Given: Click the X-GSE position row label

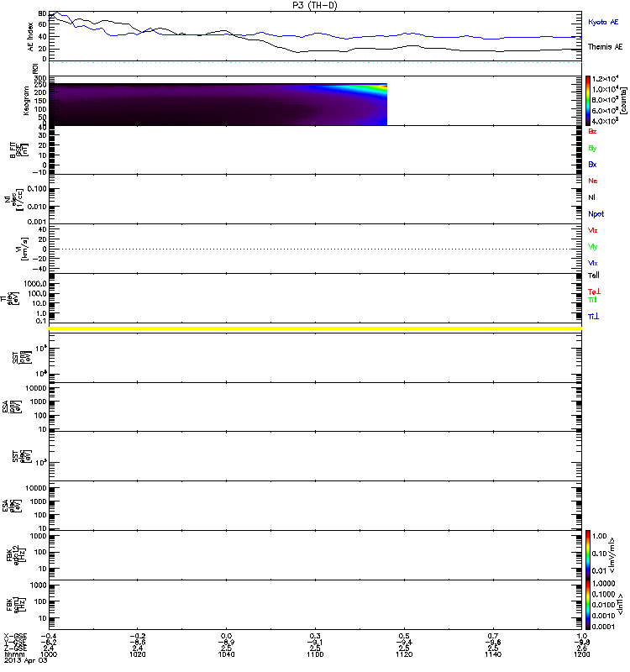Looking at the screenshot, I should click(x=14, y=636).
